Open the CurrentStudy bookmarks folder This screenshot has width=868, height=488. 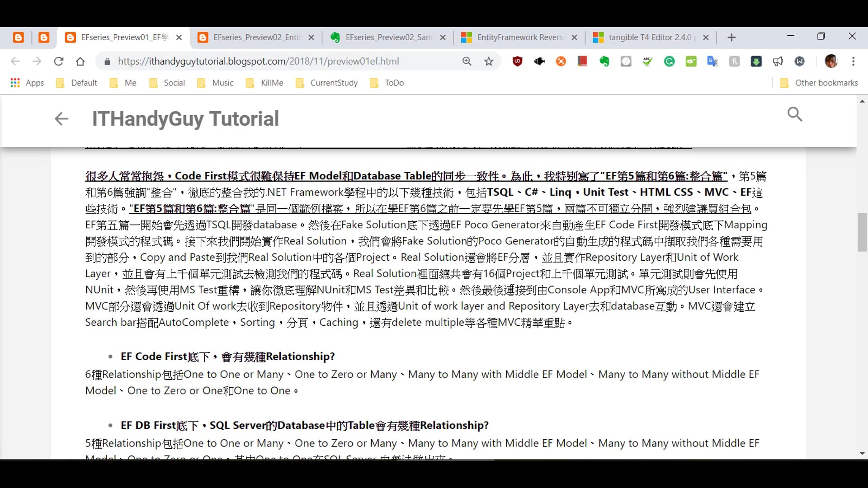coord(326,83)
